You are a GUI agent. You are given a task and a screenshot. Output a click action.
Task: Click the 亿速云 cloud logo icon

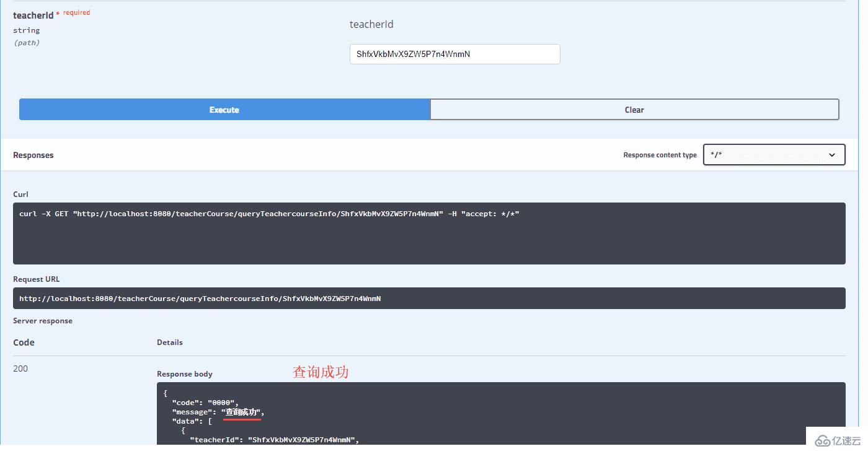822,440
